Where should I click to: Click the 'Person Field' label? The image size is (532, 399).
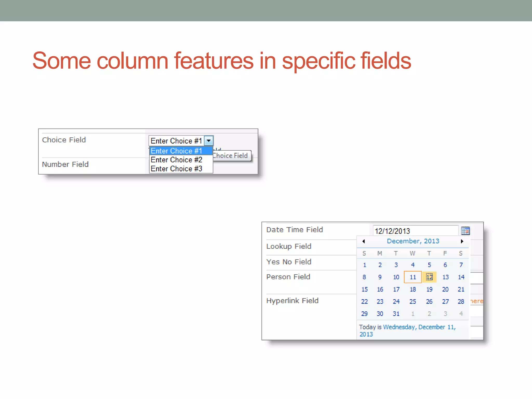(288, 277)
